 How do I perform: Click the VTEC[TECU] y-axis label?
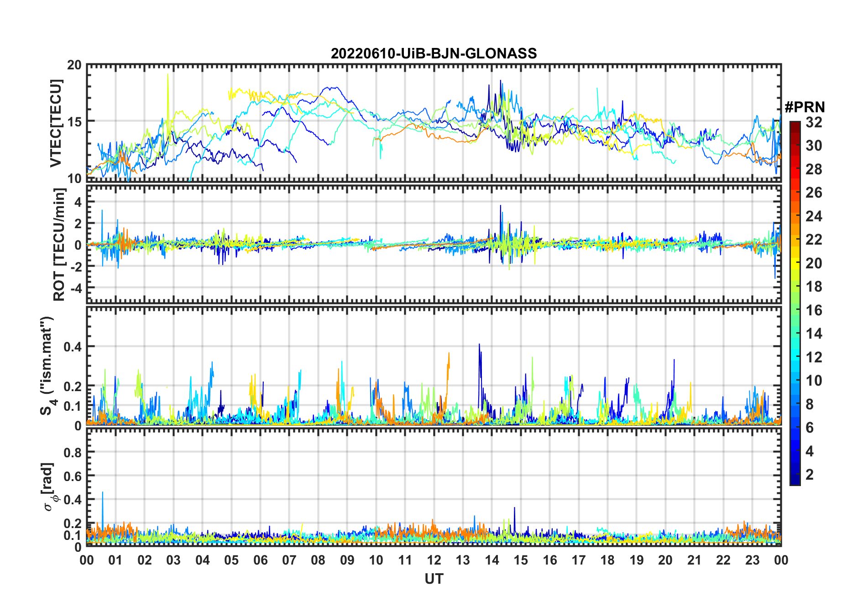point(56,124)
